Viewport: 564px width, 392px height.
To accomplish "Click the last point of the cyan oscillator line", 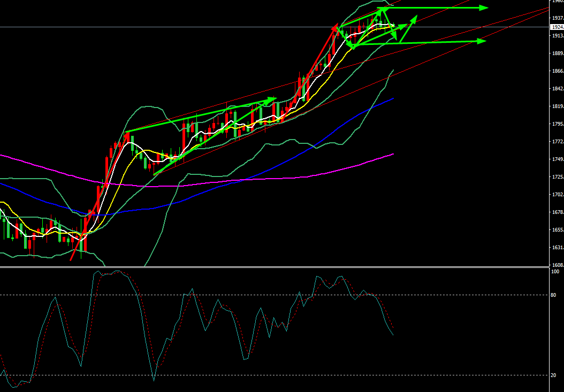I will [x=393, y=335].
